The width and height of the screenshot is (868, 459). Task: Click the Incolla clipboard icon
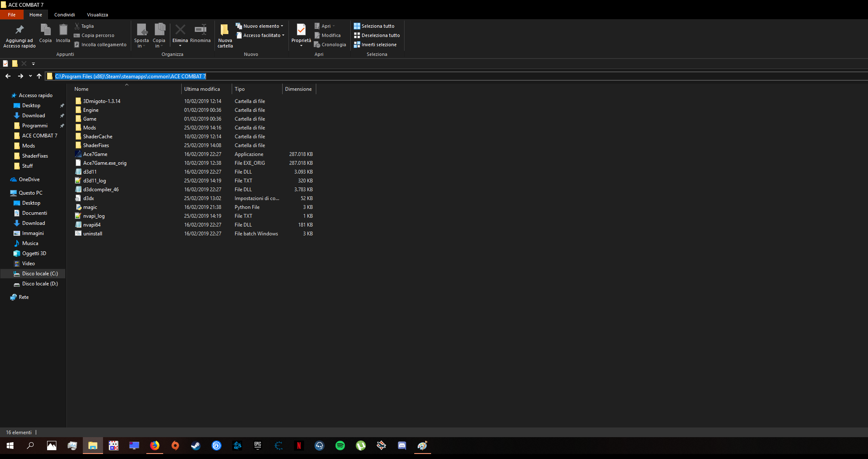(63, 33)
